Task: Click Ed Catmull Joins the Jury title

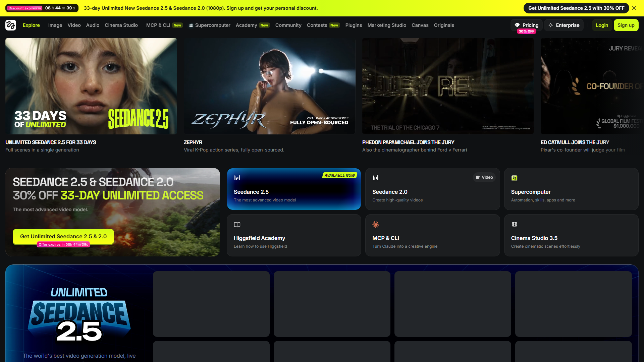Action: pyautogui.click(x=575, y=142)
